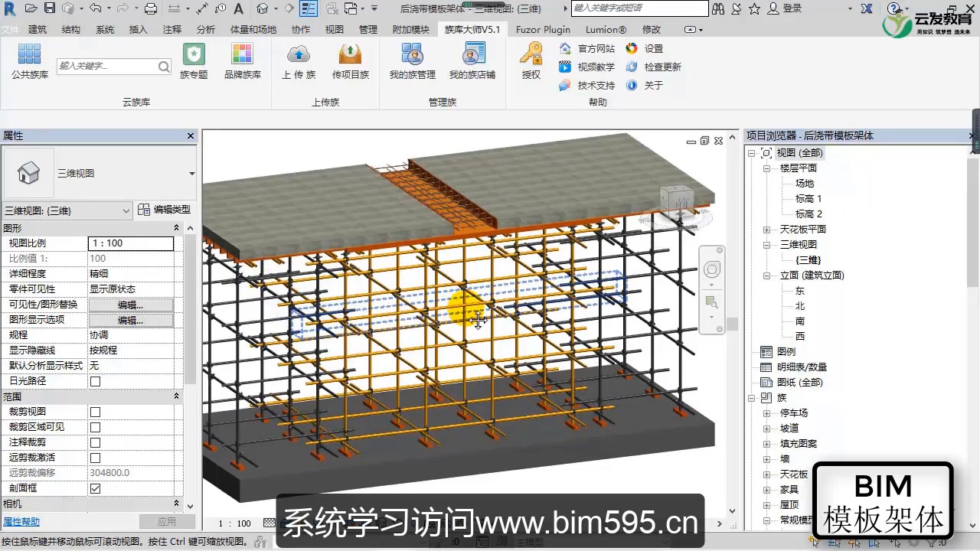Open the 设置 settings entry

coord(645,48)
